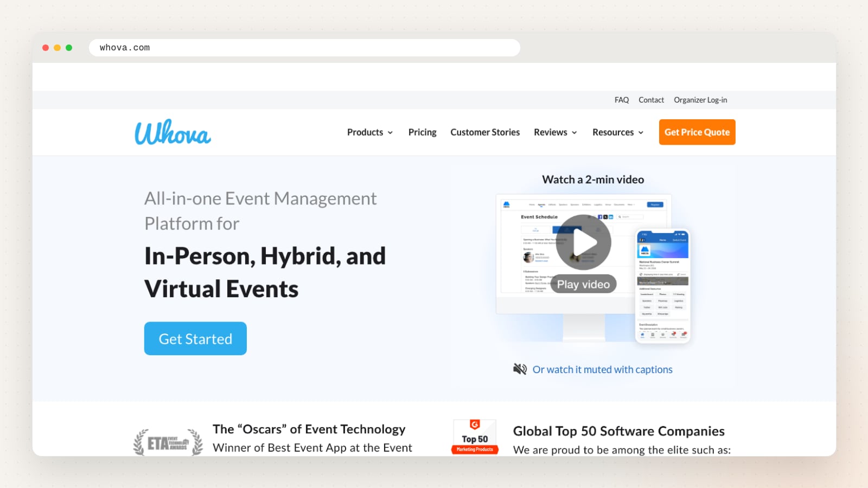Viewport: 868px width, 488px height.
Task: Click the Get Price Quote button
Action: coord(697,132)
